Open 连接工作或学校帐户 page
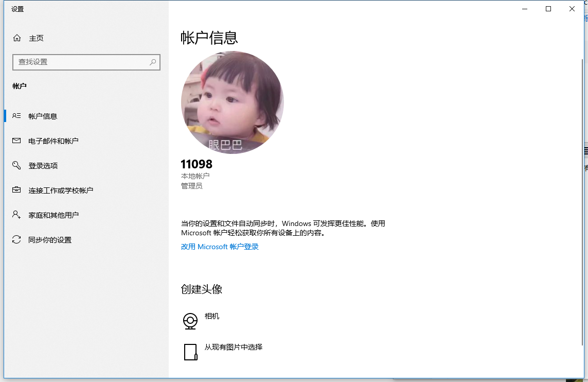This screenshot has height=382, width=588. [61, 190]
